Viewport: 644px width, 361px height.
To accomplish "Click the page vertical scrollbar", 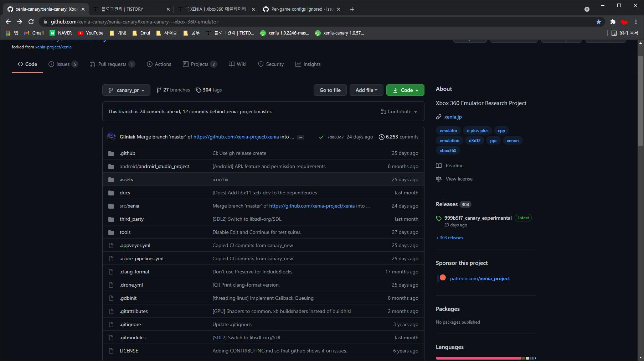I will 640,101.
